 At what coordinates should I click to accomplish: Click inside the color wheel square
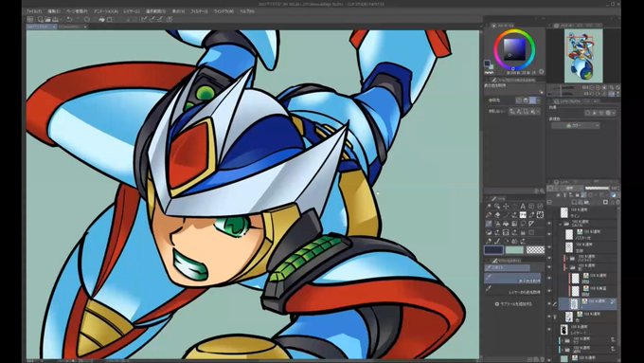pos(514,49)
